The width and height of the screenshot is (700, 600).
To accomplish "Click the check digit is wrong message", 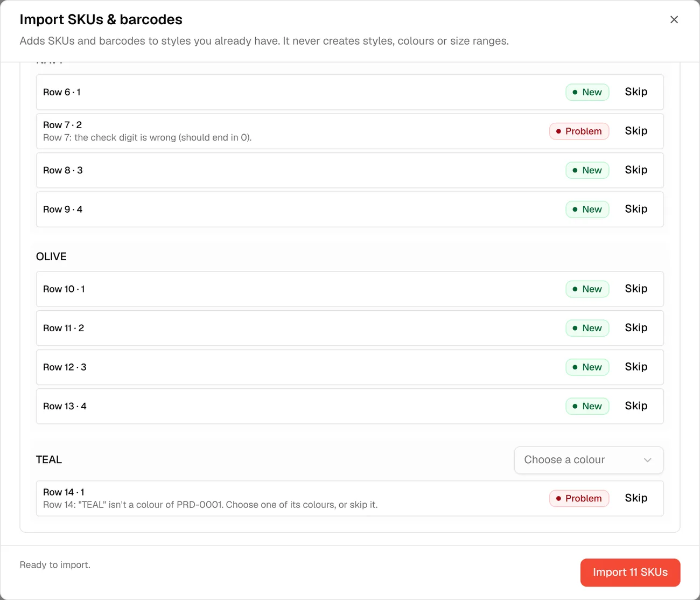I will [148, 138].
